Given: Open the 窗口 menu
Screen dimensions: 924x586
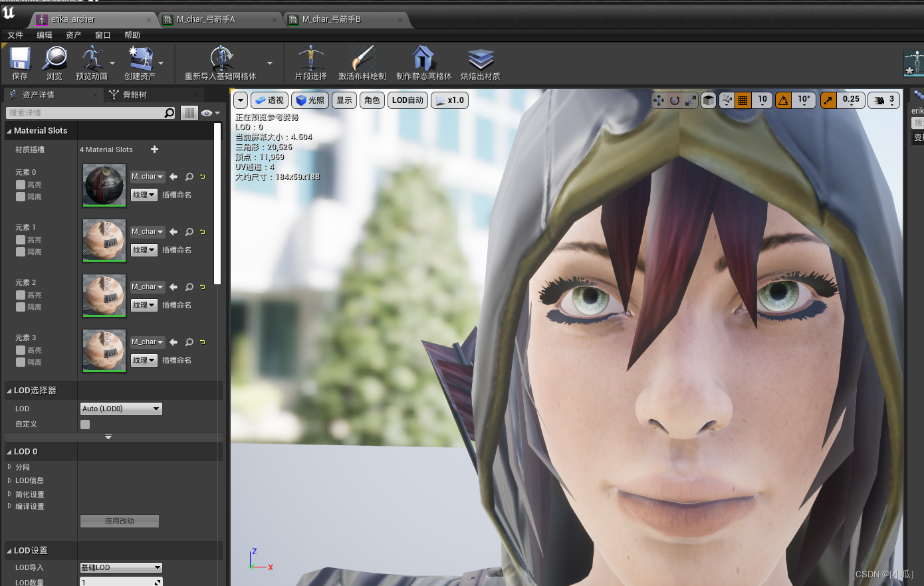Looking at the screenshot, I should pyautogui.click(x=103, y=35).
